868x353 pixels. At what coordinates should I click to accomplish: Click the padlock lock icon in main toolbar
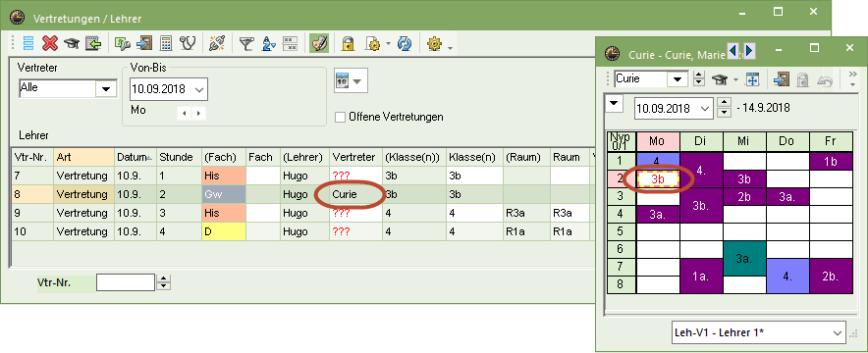348,43
